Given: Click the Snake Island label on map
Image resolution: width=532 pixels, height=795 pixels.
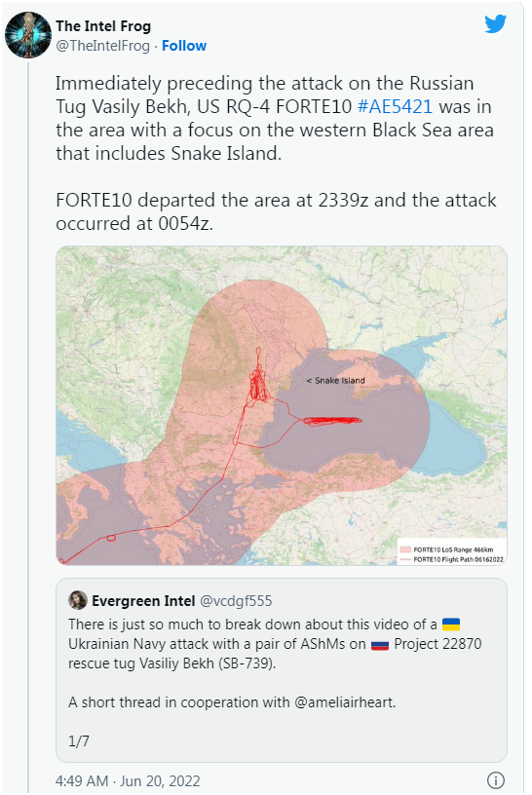Looking at the screenshot, I should [336, 380].
